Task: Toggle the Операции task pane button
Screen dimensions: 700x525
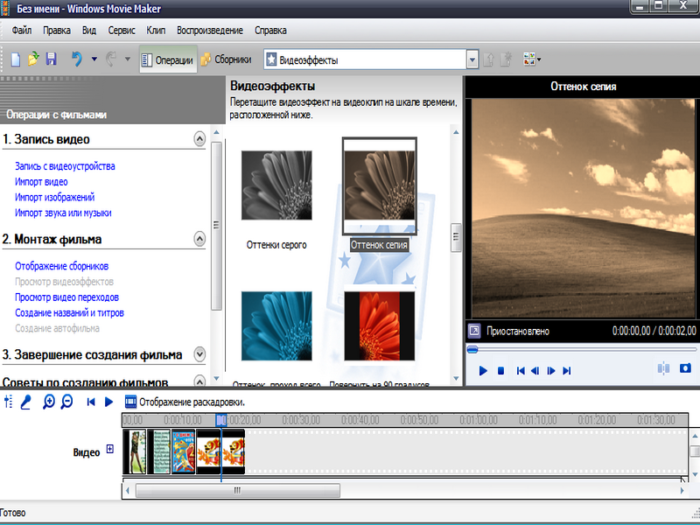Action: click(x=167, y=59)
